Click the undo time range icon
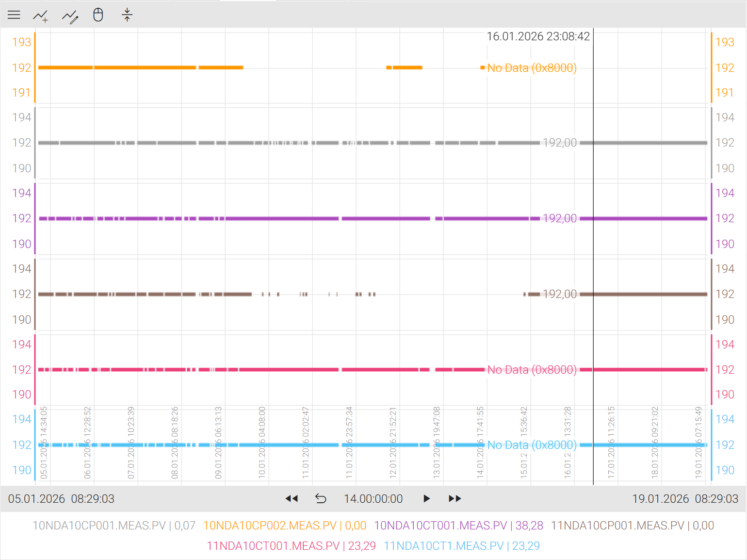 point(321,499)
